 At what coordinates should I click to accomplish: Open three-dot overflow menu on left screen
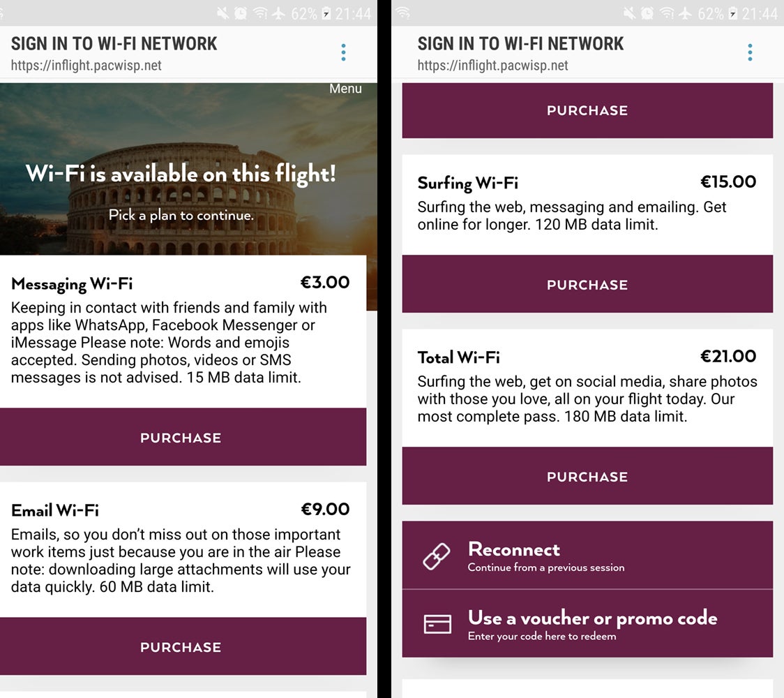(343, 52)
